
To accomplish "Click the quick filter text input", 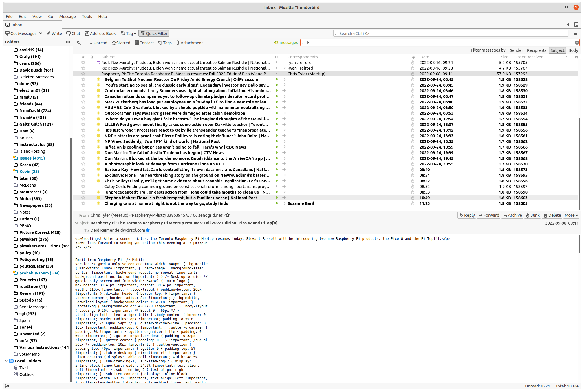I will (440, 43).
